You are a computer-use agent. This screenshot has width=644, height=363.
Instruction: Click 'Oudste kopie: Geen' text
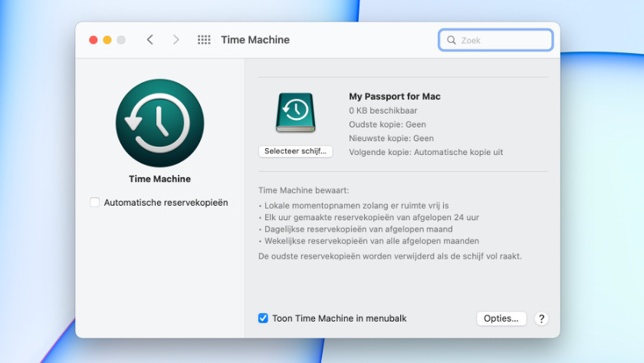pyautogui.click(x=387, y=124)
